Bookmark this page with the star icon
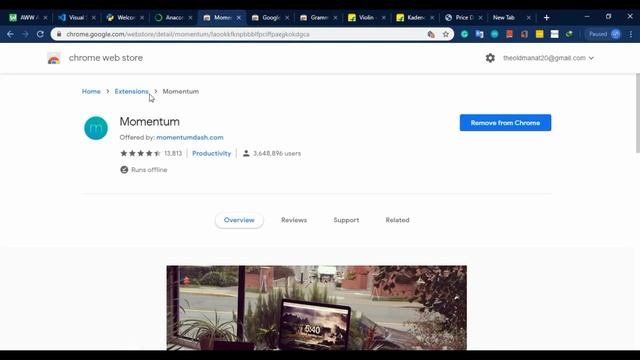The height and width of the screenshot is (360, 640). 446,34
